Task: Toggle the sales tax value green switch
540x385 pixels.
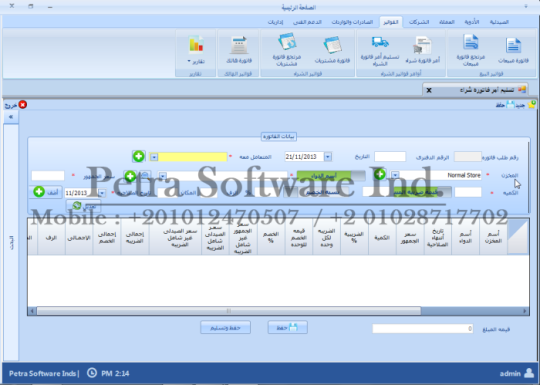Action: point(422,192)
